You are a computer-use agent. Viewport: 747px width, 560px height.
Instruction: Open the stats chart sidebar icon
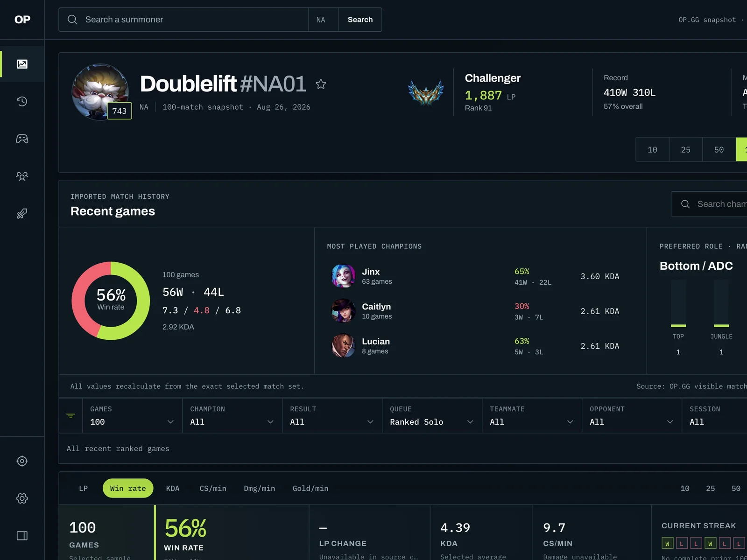tap(22, 64)
